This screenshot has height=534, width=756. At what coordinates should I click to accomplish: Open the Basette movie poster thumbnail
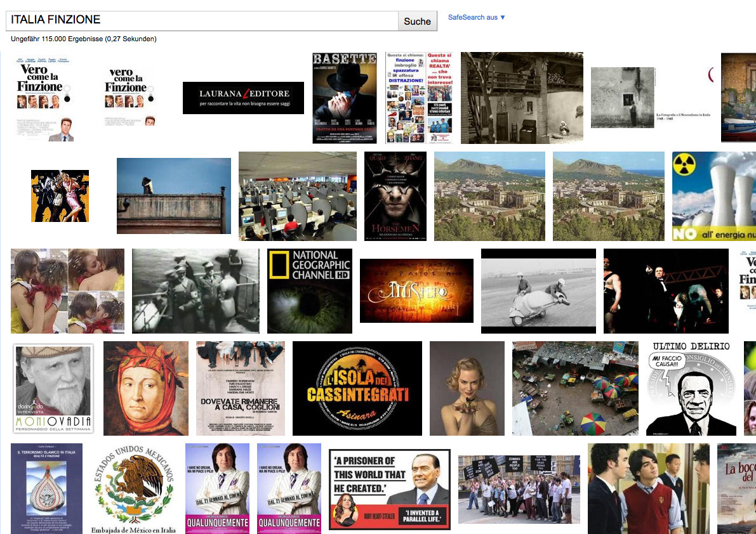(x=344, y=98)
